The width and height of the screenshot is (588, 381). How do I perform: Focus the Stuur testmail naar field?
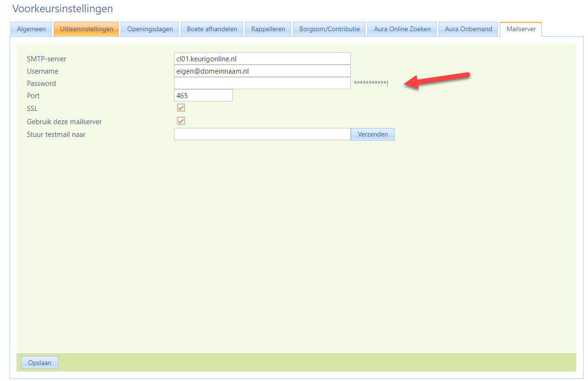click(262, 135)
